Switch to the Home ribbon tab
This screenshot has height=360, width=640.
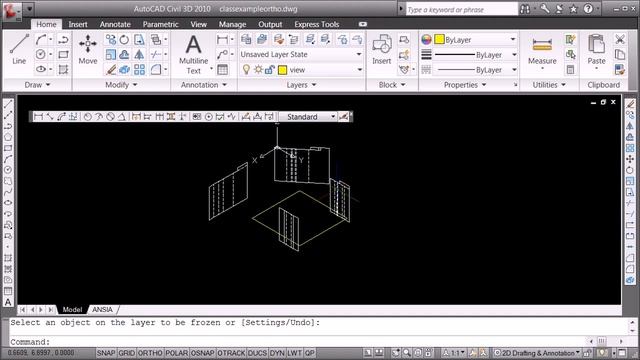(46, 24)
